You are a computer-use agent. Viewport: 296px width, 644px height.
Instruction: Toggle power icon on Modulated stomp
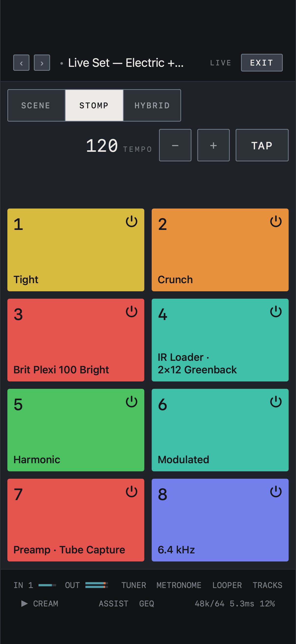276,402
